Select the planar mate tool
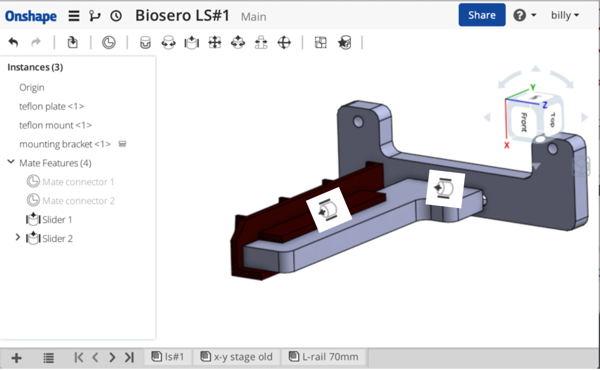Image resolution: width=600 pixels, height=370 pixels. tap(215, 42)
